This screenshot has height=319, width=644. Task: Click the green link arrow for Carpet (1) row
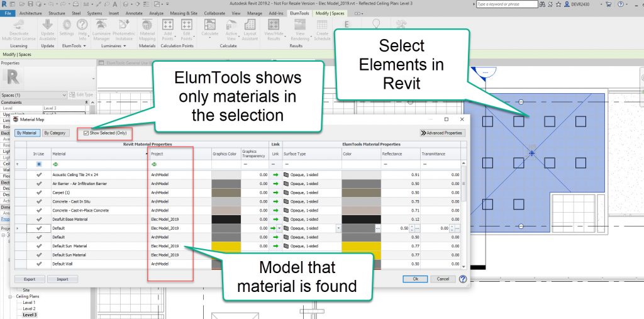click(275, 193)
